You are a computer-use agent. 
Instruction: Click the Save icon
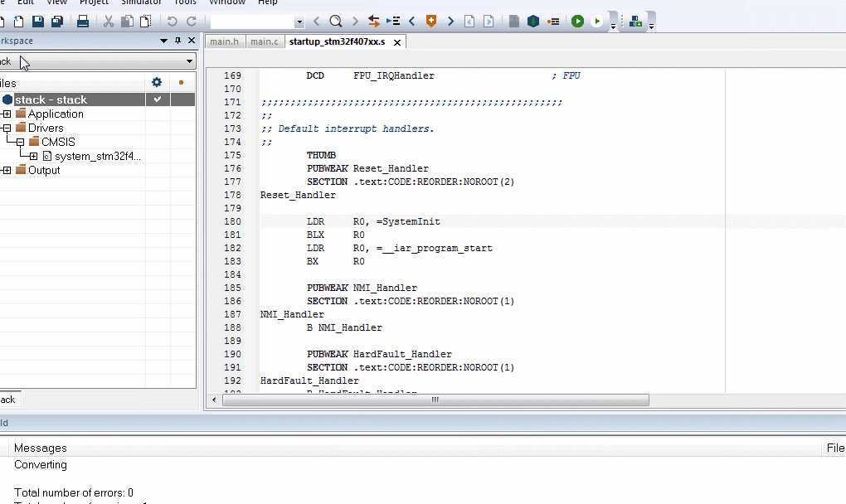[x=38, y=22]
